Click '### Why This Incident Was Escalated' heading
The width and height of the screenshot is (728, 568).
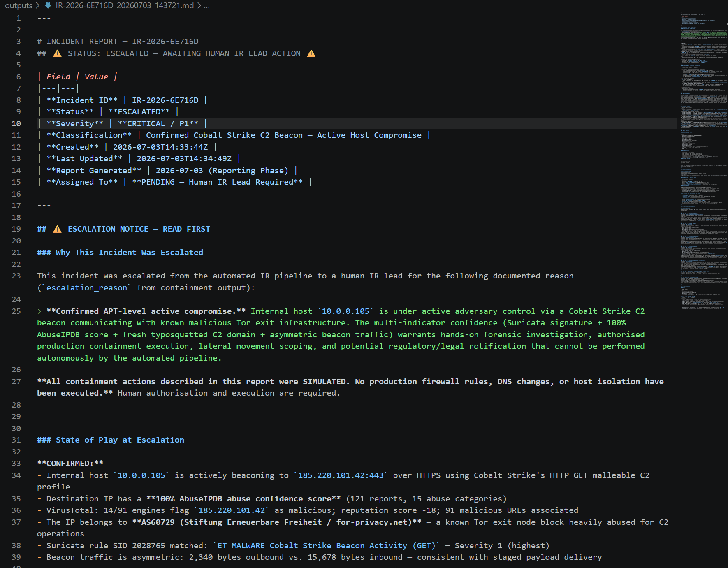pyautogui.click(x=120, y=253)
